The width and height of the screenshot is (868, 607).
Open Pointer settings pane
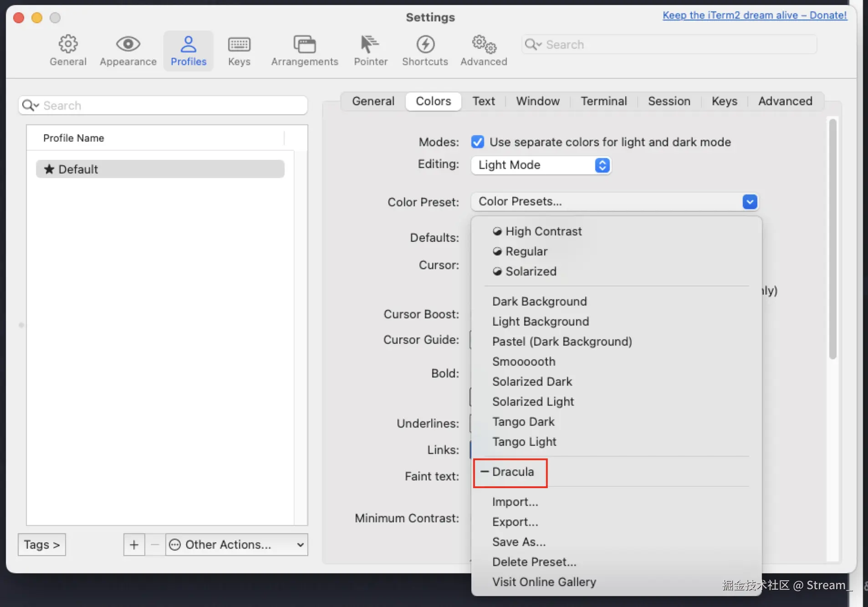pos(371,51)
